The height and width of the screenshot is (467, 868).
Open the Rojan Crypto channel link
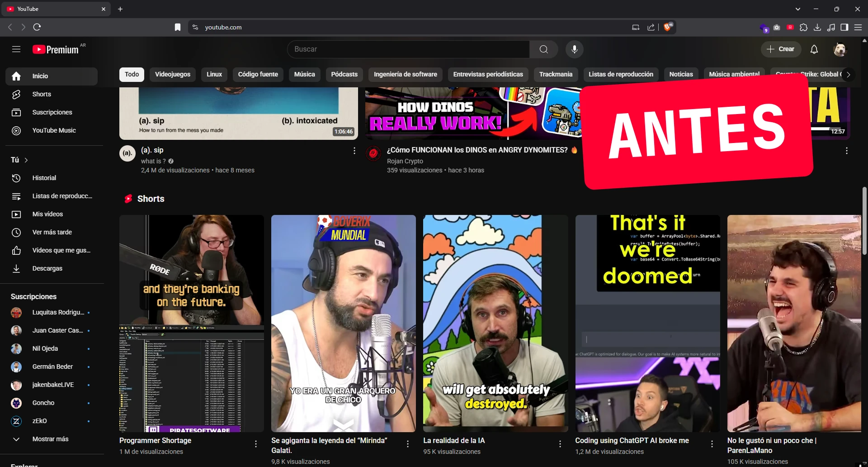405,161
